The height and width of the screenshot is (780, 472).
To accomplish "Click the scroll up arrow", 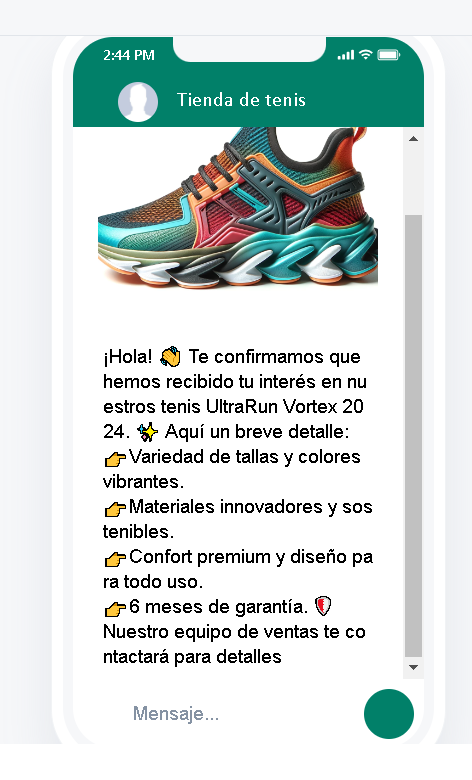I will pyautogui.click(x=413, y=139).
